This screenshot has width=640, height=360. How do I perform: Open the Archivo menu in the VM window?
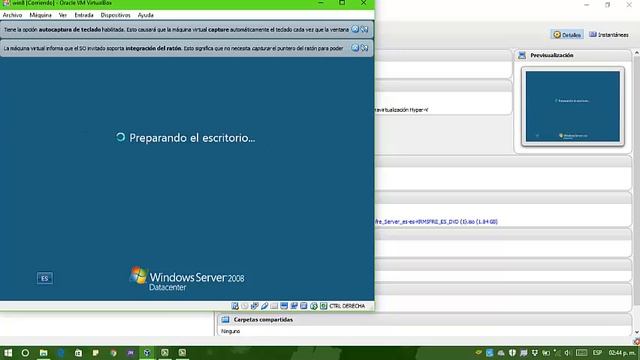pos(12,15)
